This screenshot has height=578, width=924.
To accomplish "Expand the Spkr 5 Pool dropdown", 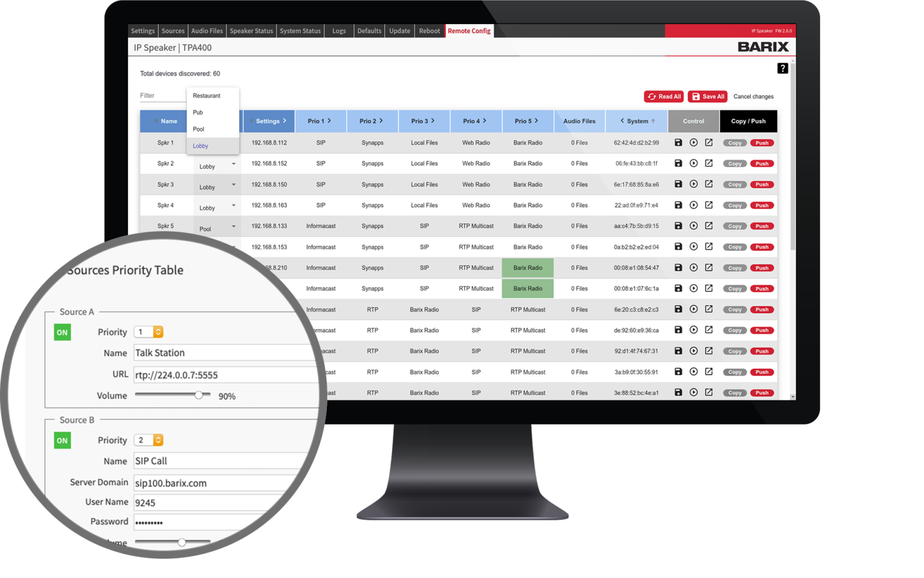I will tap(233, 226).
